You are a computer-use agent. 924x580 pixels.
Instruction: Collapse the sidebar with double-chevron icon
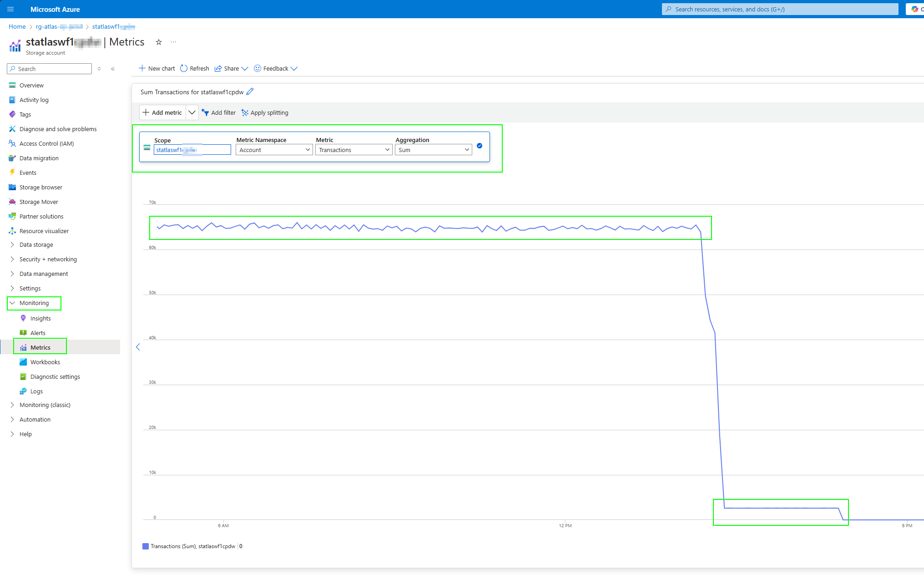pyautogui.click(x=113, y=69)
